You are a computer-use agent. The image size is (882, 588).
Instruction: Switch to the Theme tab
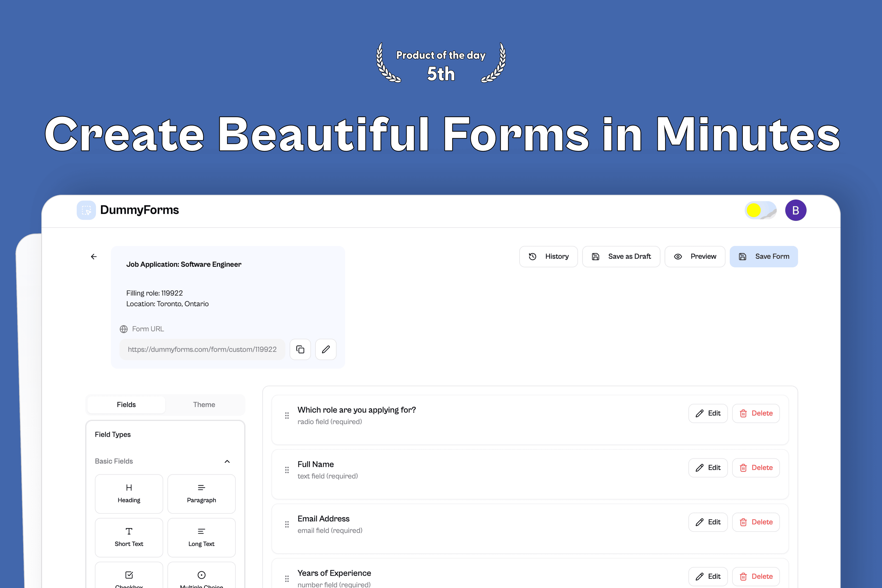pyautogui.click(x=204, y=405)
